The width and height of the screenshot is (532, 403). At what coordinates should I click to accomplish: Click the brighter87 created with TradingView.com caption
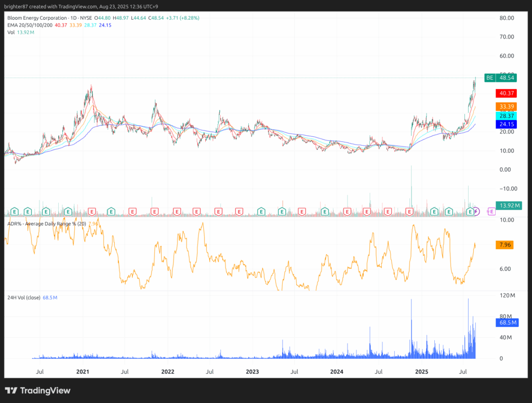(81, 6)
